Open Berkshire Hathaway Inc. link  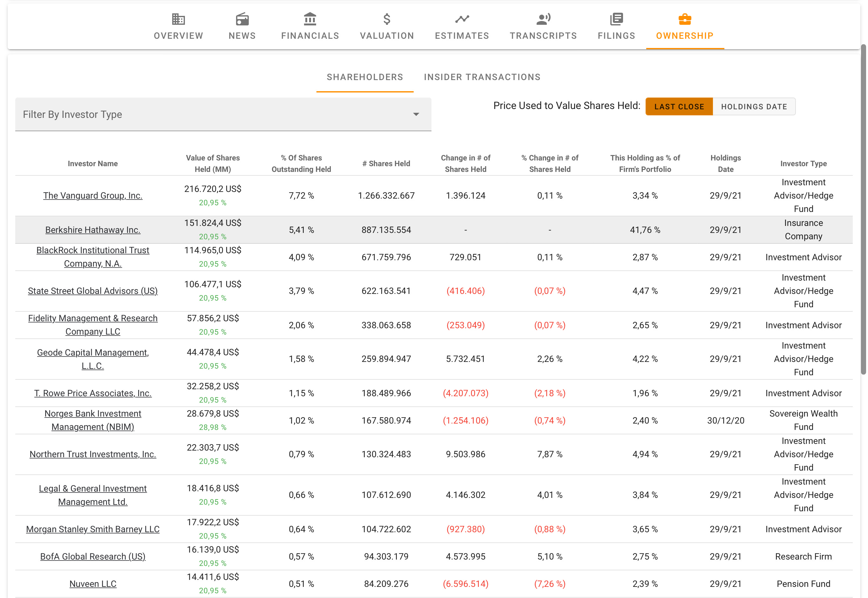point(92,230)
